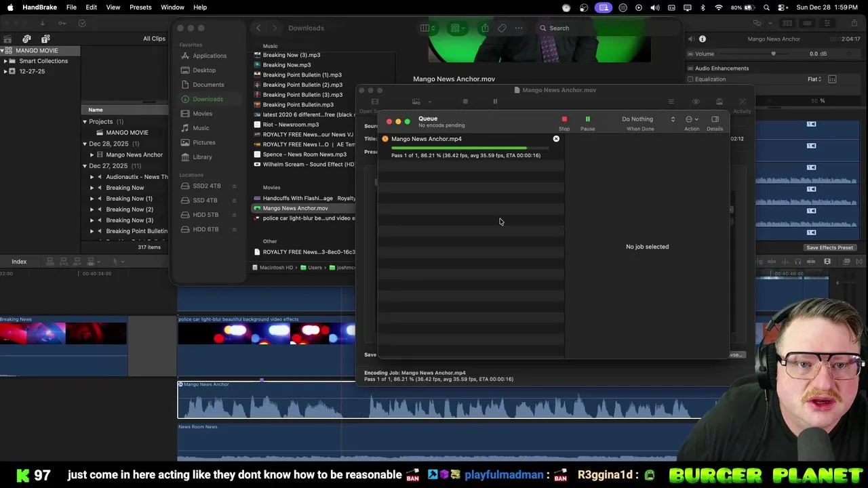Open Desktop in Finder sidebar
Image resolution: width=868 pixels, height=488 pixels.
click(204, 70)
